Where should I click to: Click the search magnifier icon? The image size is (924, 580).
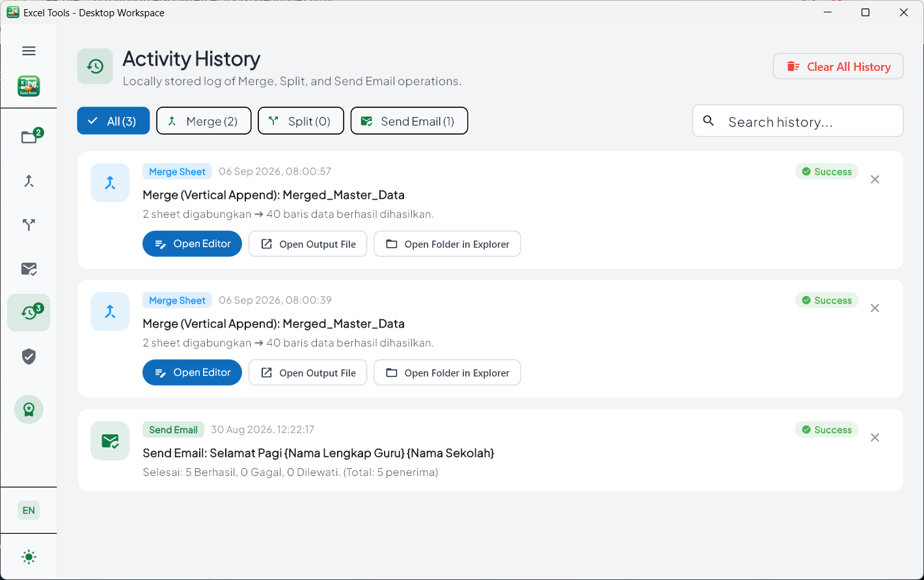point(709,121)
